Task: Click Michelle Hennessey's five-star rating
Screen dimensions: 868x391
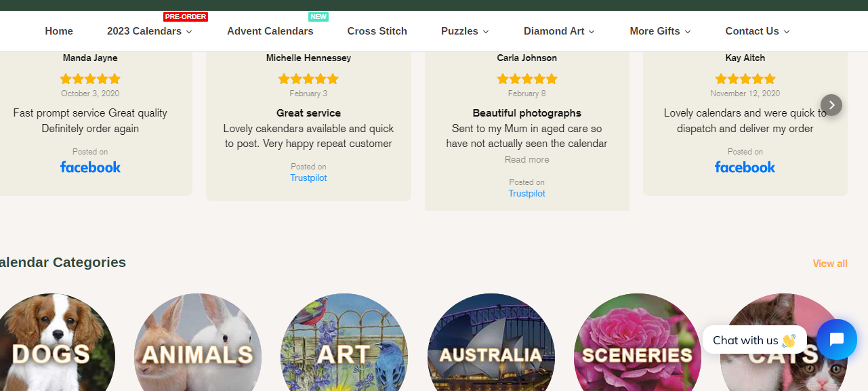Action: (x=308, y=79)
